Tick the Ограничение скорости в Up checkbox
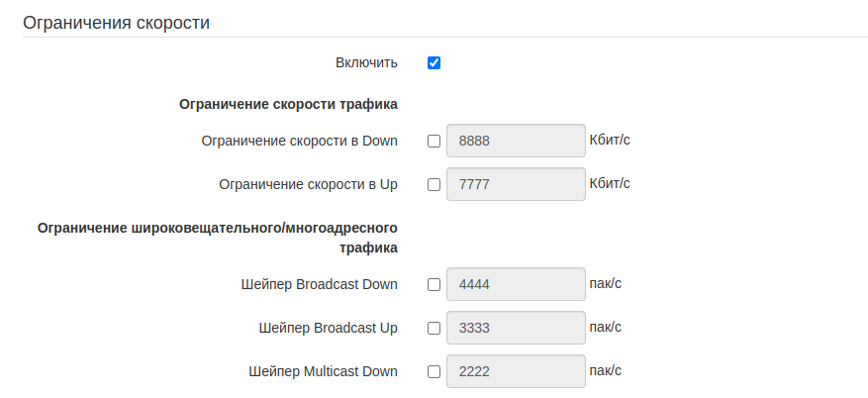This screenshot has width=868, height=398. pyautogui.click(x=434, y=184)
